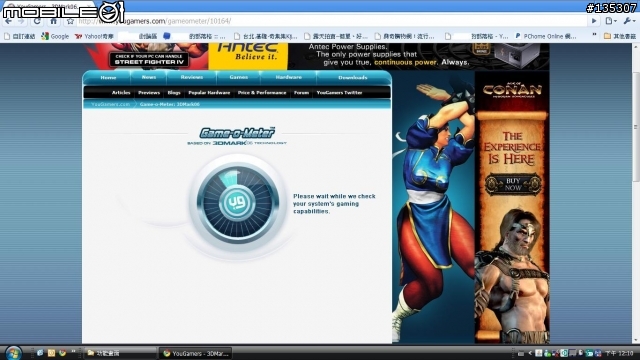Switch to the Downloads tab

[353, 77]
